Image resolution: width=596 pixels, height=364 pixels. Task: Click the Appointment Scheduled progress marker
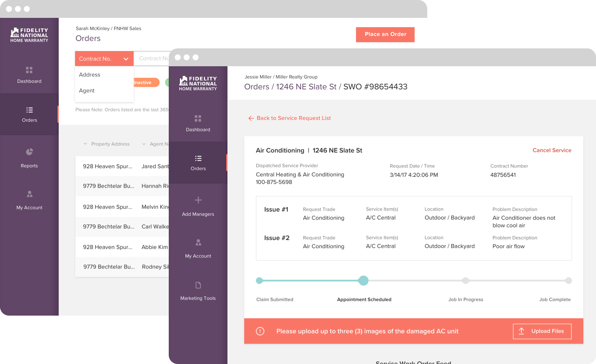click(363, 281)
